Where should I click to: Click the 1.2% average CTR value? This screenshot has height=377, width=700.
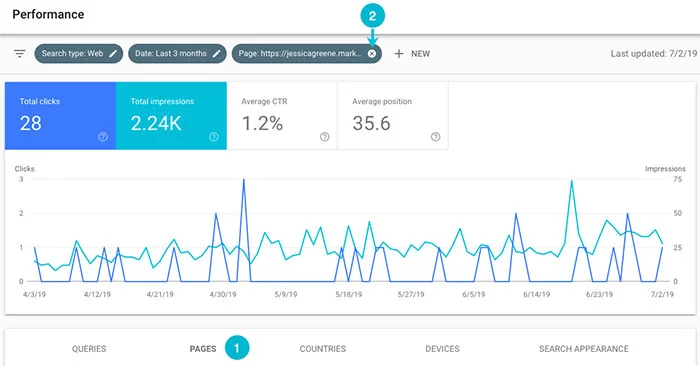tap(262, 123)
